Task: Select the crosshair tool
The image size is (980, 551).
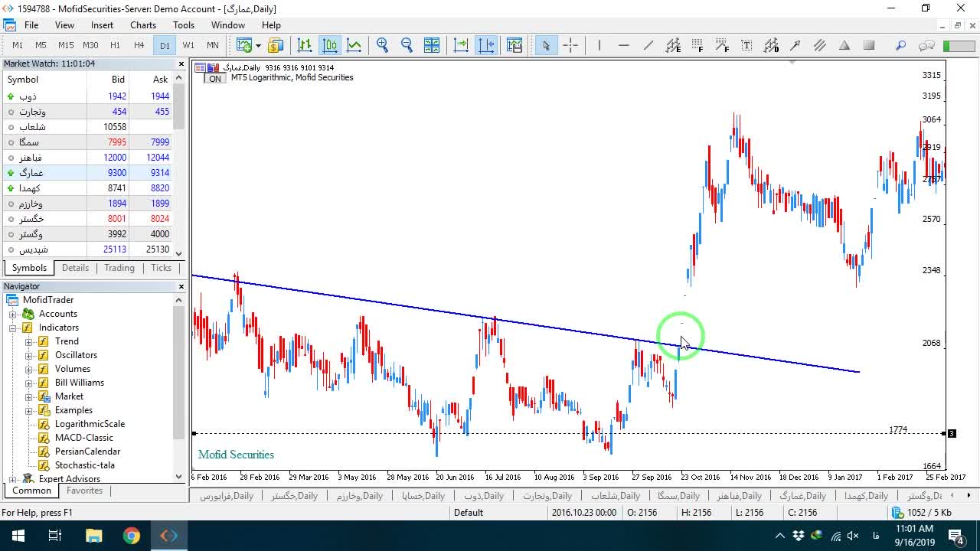Action: click(570, 45)
